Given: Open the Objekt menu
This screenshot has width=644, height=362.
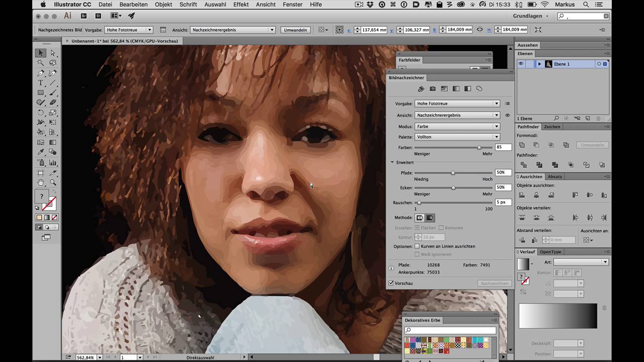Looking at the screenshot, I should [x=164, y=5].
